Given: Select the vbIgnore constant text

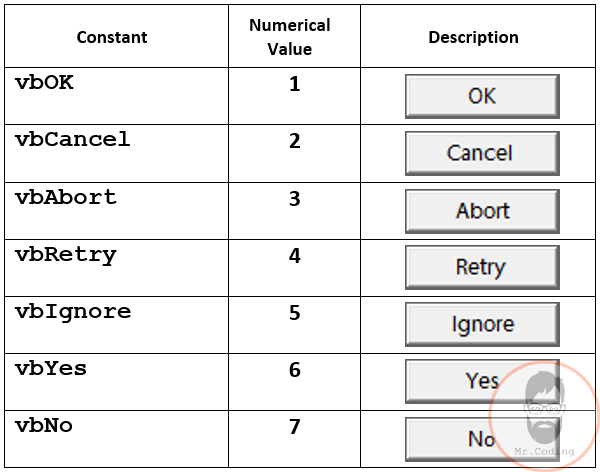Looking at the screenshot, I should click(73, 312).
